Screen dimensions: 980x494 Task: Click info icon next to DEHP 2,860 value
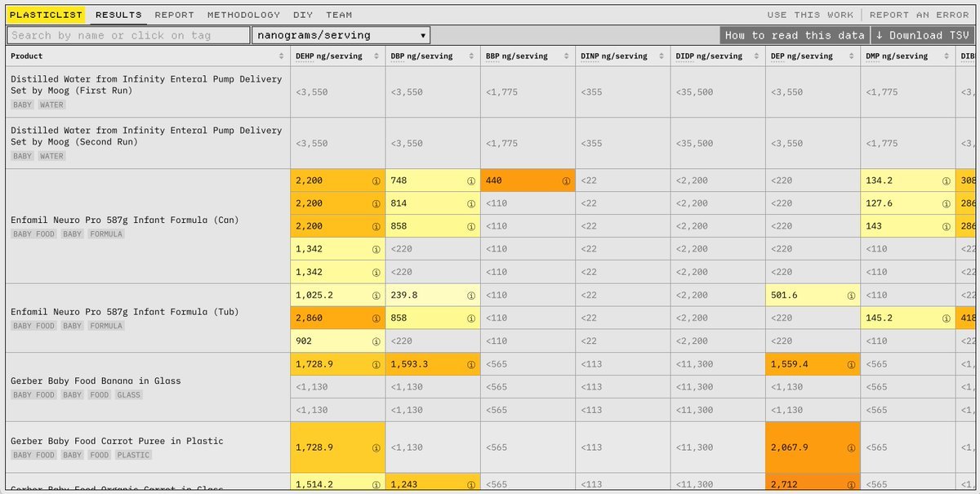(x=376, y=318)
